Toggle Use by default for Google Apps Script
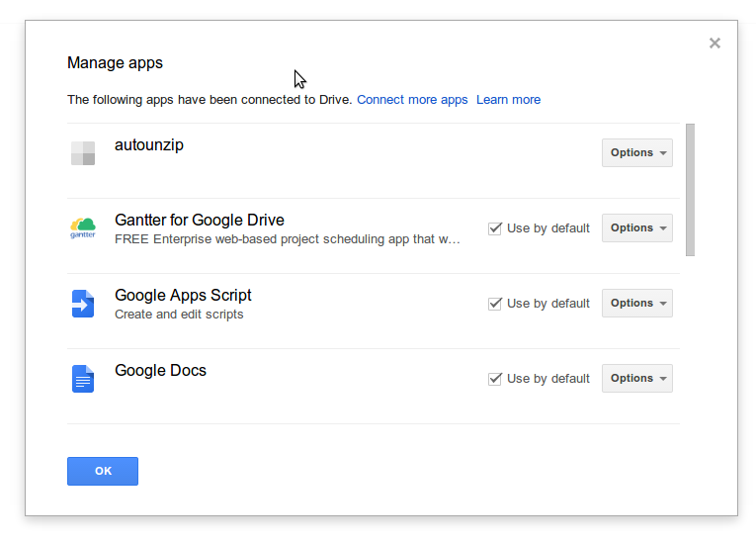The image size is (756, 543). pos(495,304)
